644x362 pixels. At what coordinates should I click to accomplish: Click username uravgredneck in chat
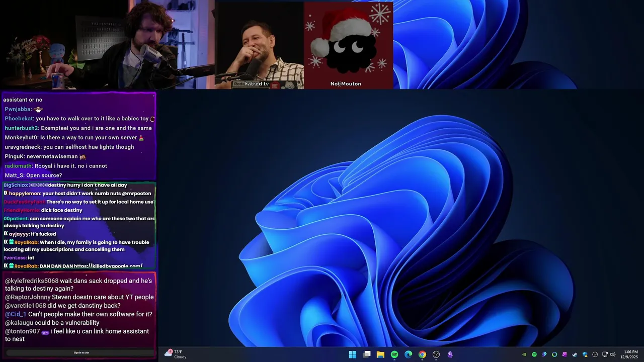23,147
